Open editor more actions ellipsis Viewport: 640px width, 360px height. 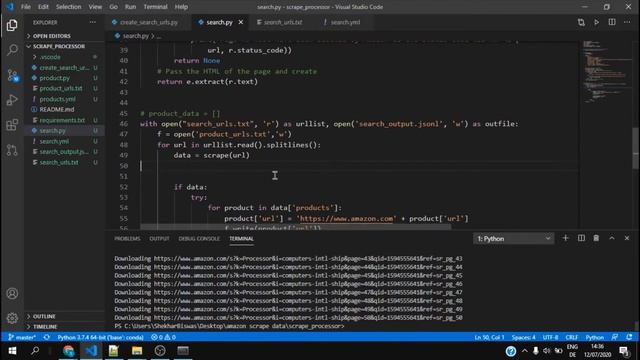[627, 22]
